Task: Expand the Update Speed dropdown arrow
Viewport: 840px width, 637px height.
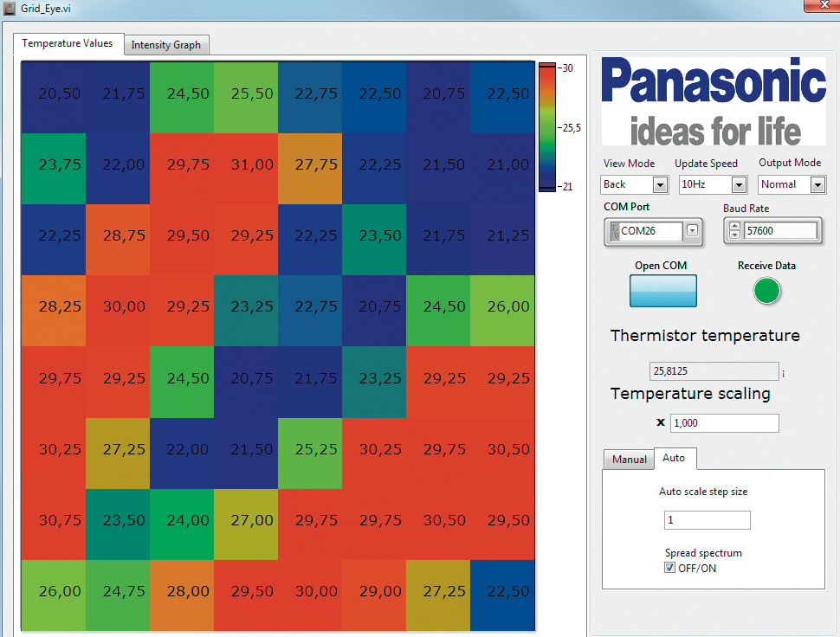Action: 740,184
